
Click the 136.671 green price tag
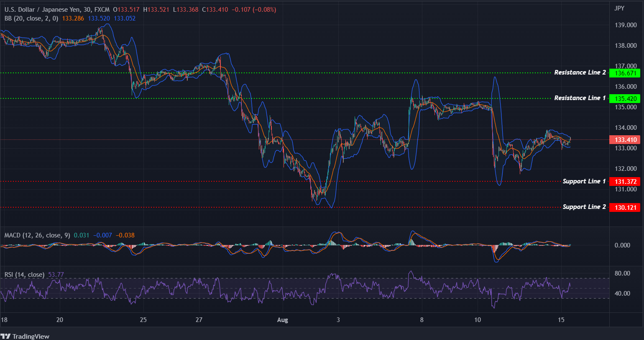[625, 73]
